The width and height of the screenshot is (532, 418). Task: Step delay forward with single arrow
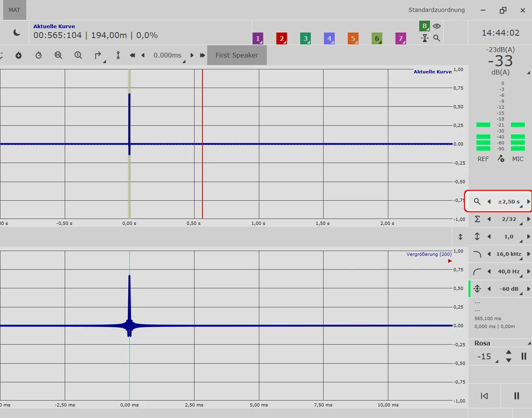point(192,55)
